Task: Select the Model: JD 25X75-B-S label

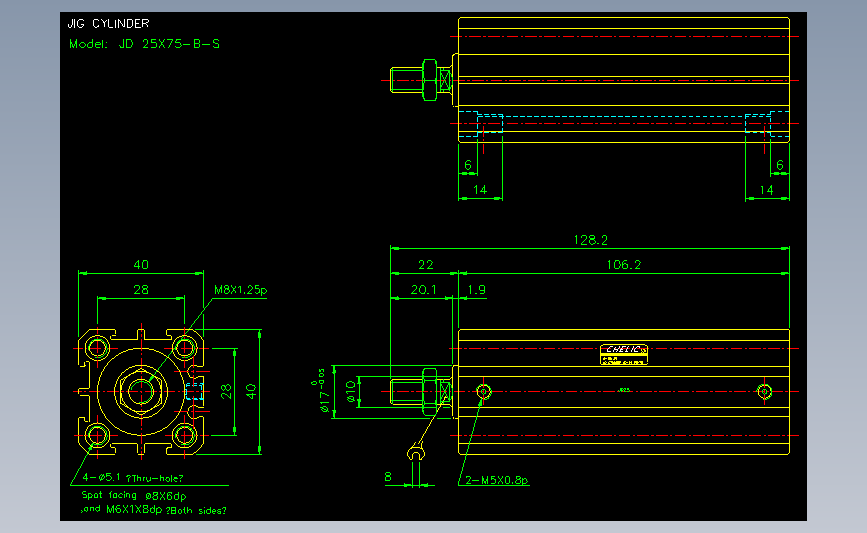Action: pos(144,44)
